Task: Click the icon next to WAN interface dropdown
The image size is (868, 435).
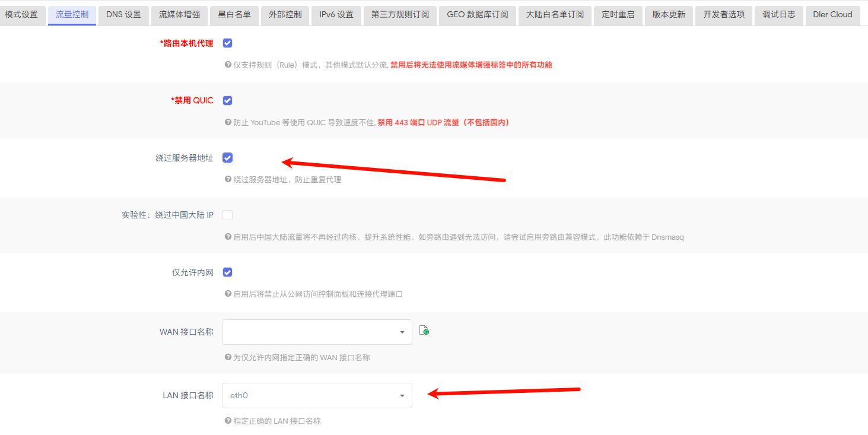Action: 424,331
